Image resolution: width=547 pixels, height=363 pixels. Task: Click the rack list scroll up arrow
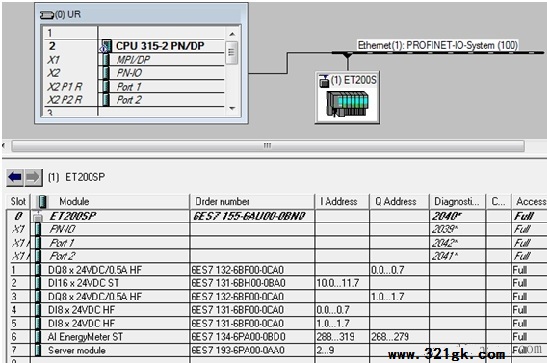click(232, 34)
